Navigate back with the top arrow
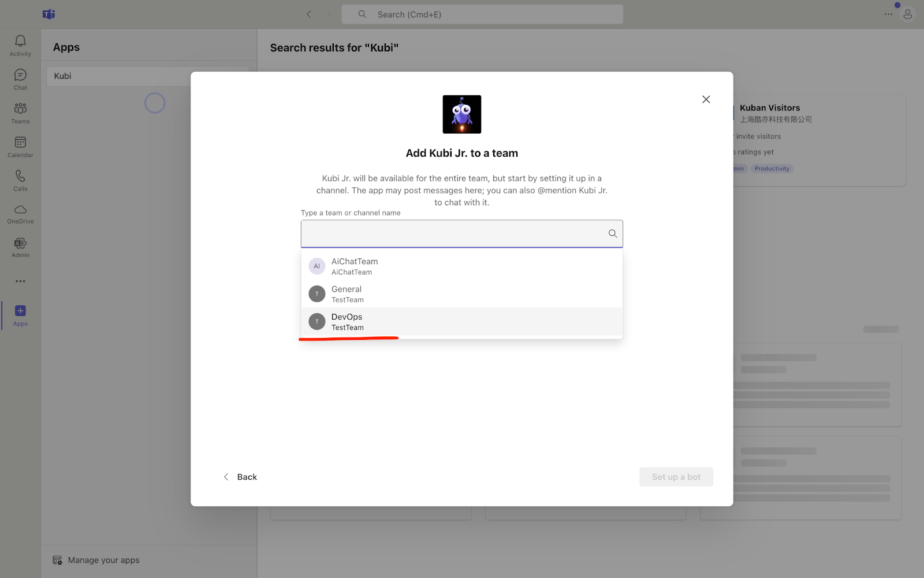The width and height of the screenshot is (924, 578). 309,14
